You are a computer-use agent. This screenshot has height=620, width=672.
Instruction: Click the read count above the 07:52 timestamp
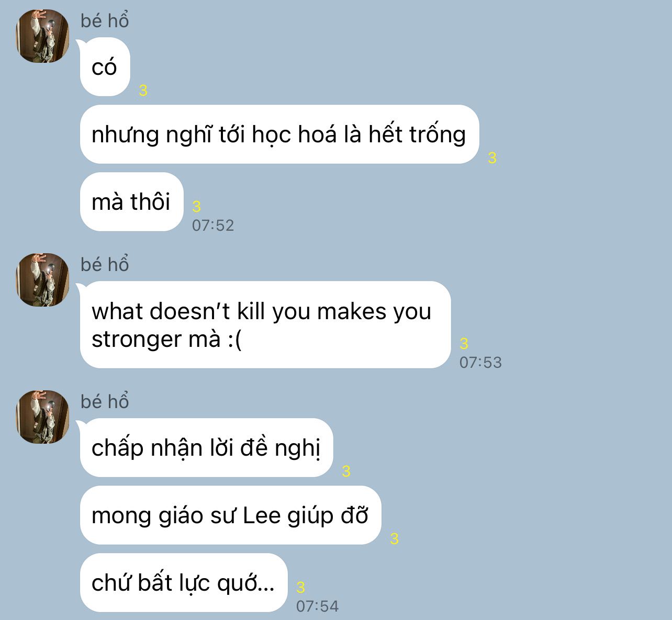point(197,207)
